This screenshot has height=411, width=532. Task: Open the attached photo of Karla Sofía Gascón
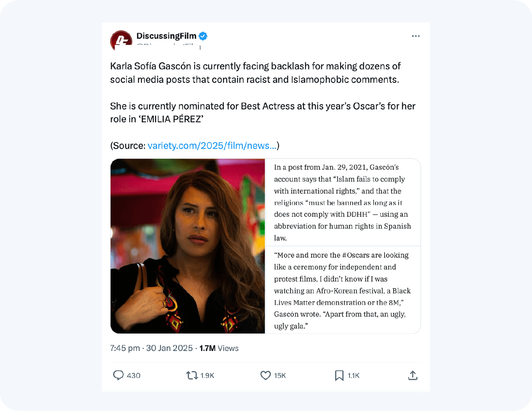(x=188, y=246)
